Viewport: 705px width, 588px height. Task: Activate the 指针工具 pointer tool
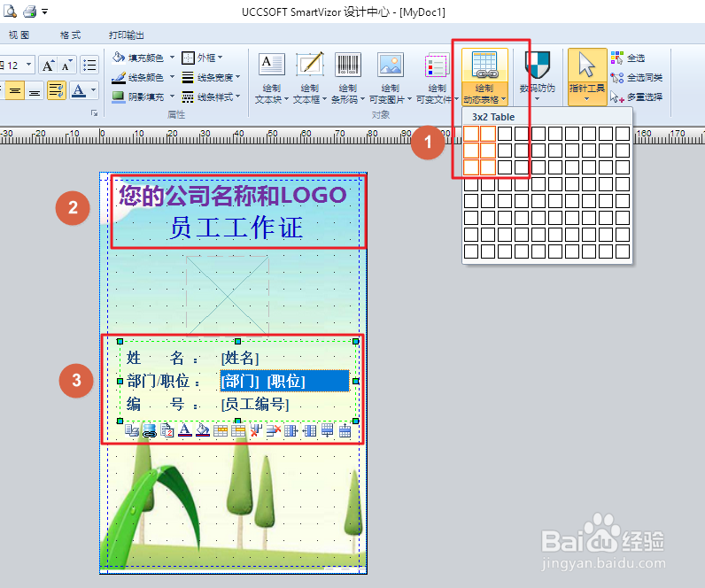point(586,77)
